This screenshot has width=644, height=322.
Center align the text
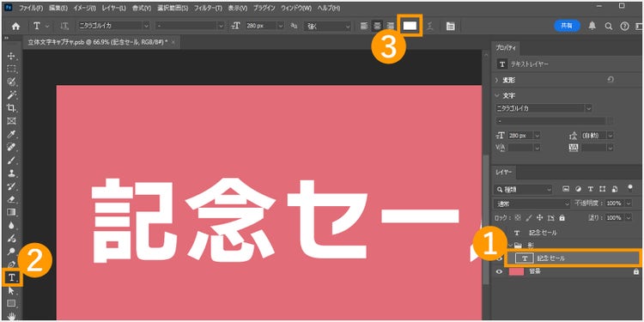(x=377, y=26)
